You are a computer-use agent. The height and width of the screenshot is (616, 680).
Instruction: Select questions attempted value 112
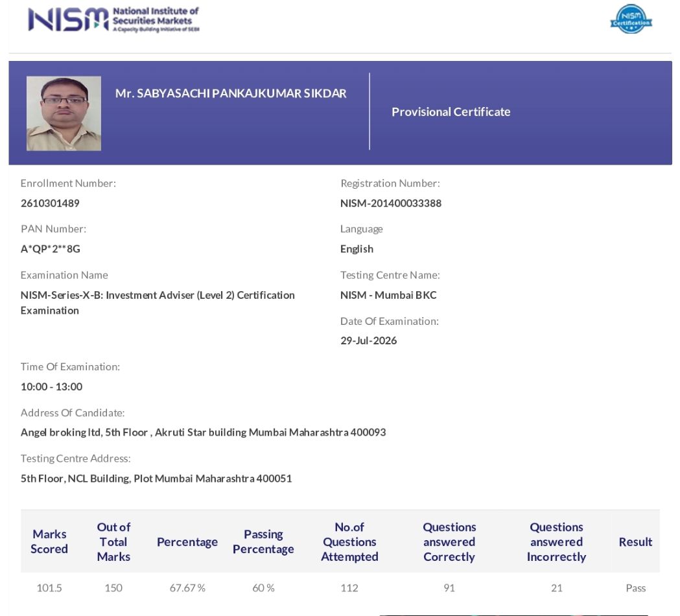click(x=349, y=588)
